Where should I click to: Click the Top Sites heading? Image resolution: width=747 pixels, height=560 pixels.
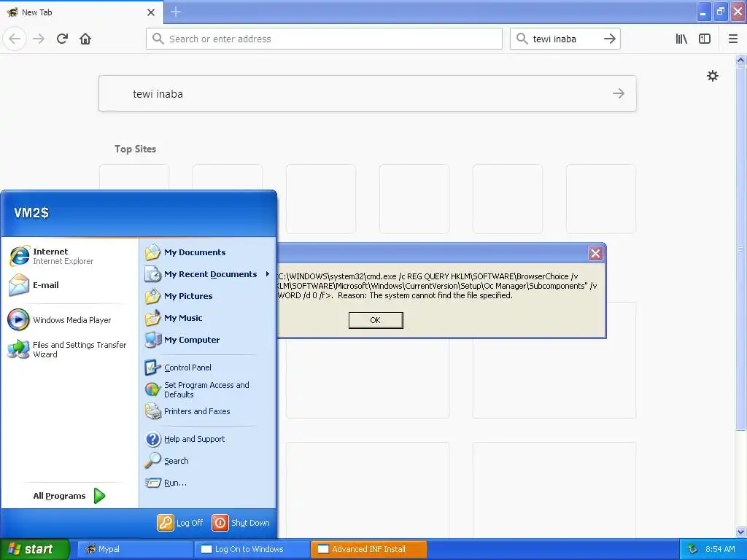point(135,149)
